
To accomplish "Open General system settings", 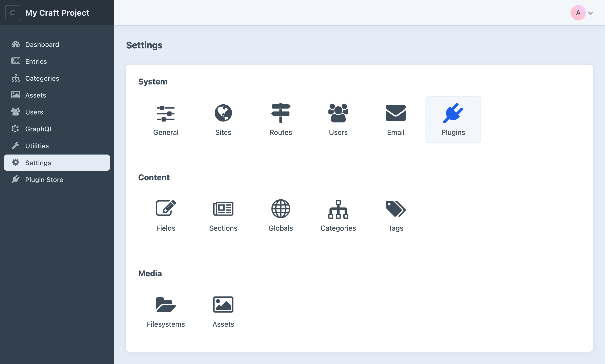I will point(166,119).
